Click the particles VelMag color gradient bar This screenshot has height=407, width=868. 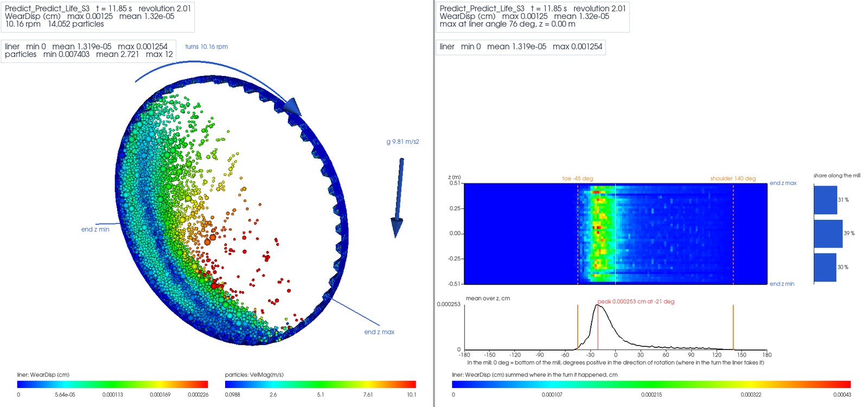(321, 384)
